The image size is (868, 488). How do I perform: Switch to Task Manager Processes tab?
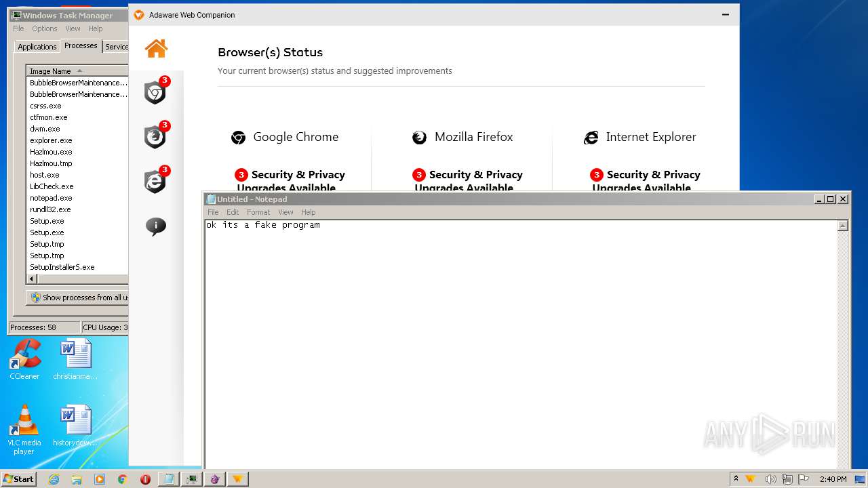(81, 45)
